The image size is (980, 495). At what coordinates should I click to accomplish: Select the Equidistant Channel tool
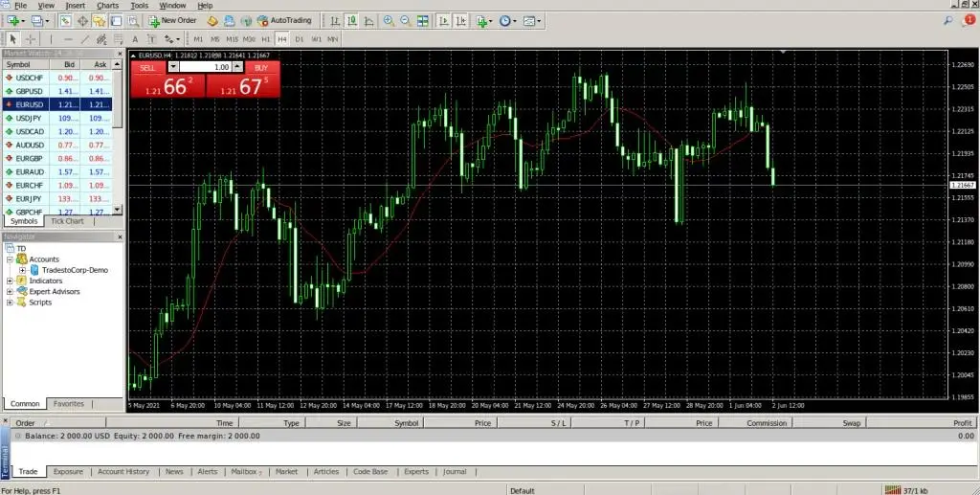(101, 38)
